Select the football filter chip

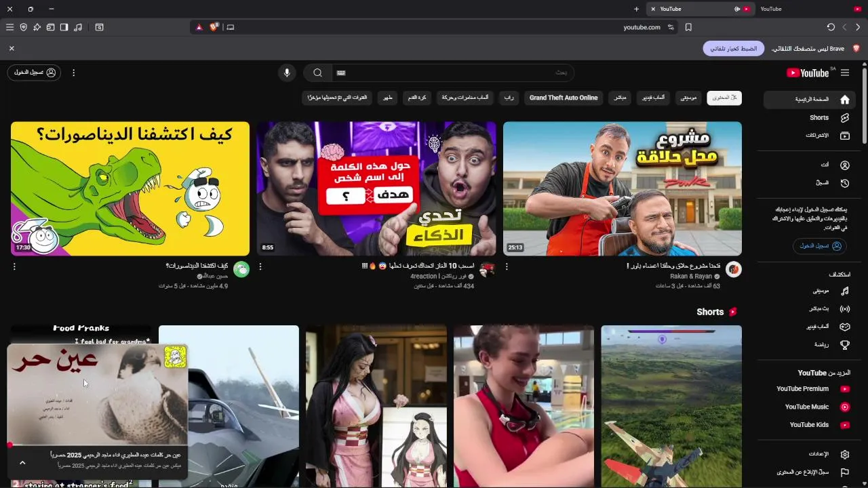click(x=417, y=98)
